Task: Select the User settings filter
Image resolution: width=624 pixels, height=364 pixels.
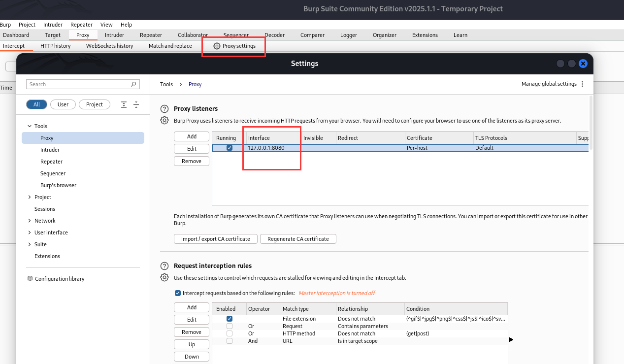Action: [63, 104]
